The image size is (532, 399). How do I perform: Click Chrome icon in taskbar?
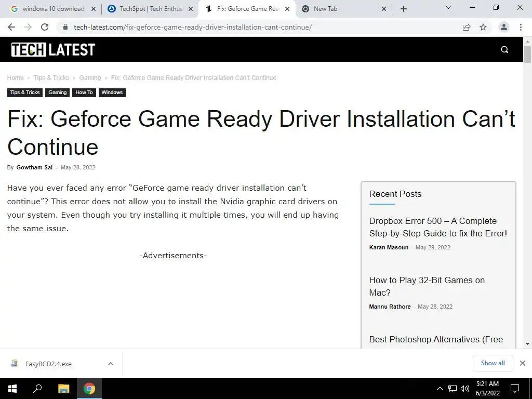click(x=89, y=389)
